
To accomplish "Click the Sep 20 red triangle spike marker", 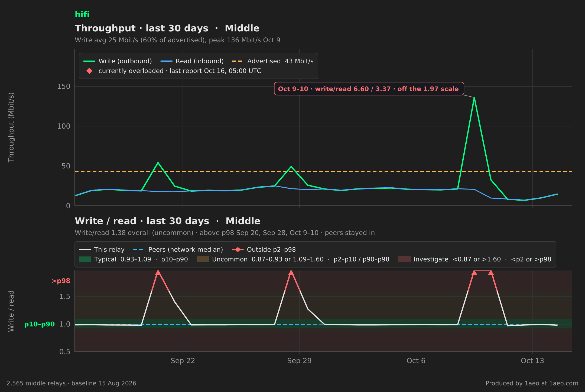I will [158, 273].
